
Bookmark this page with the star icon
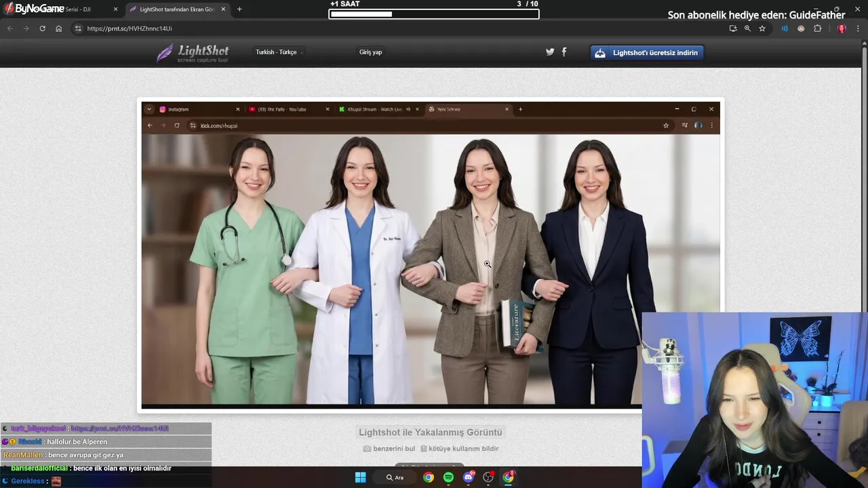(x=762, y=28)
